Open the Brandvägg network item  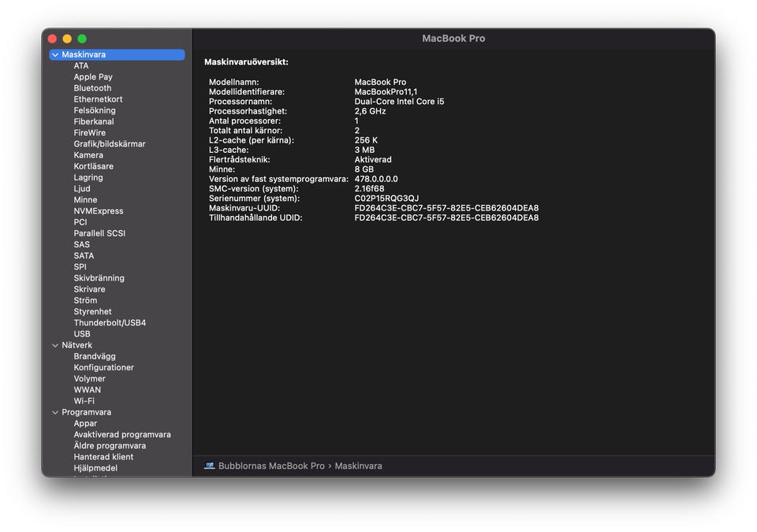tap(95, 356)
